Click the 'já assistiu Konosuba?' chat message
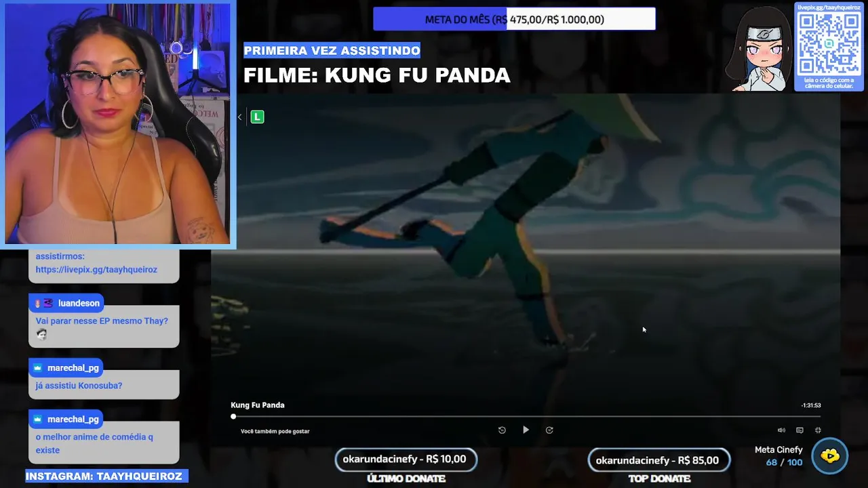This screenshot has height=488, width=868. 79,386
